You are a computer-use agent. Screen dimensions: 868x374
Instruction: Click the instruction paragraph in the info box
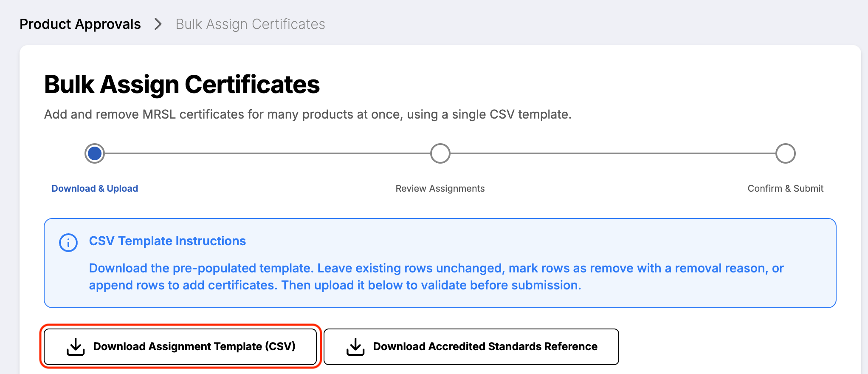pyautogui.click(x=436, y=277)
